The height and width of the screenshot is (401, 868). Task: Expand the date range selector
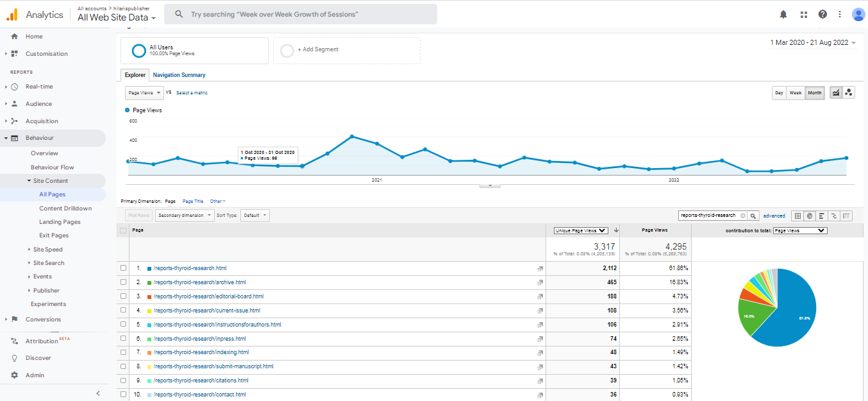[x=812, y=42]
